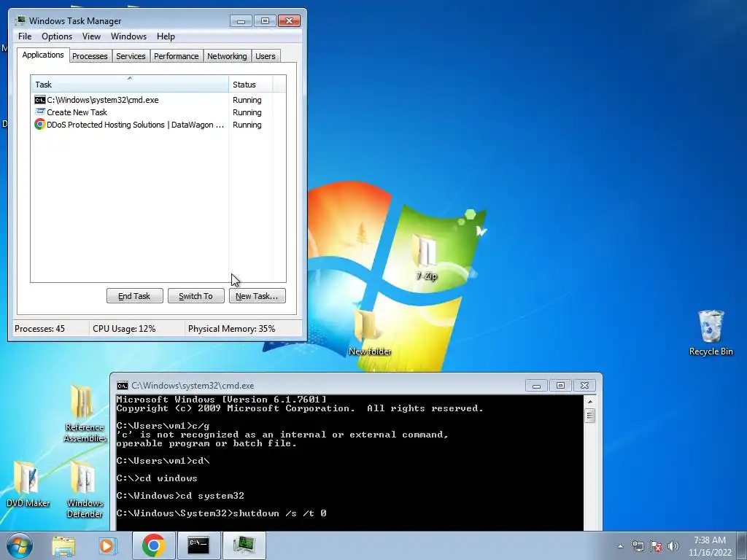This screenshot has height=560, width=747.
Task: Click the Switch To button
Action: [x=196, y=296]
